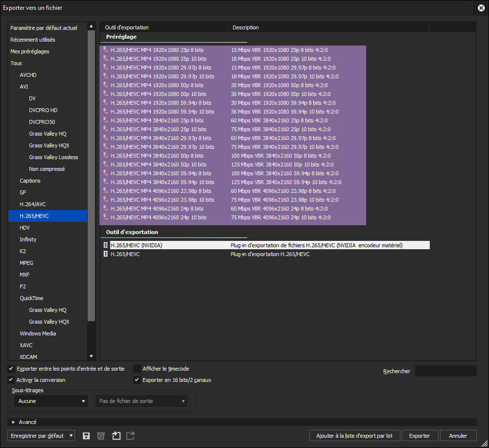The height and width of the screenshot is (448, 489).
Task: Select QuickTime in the exporter category list
Action: point(31,298)
